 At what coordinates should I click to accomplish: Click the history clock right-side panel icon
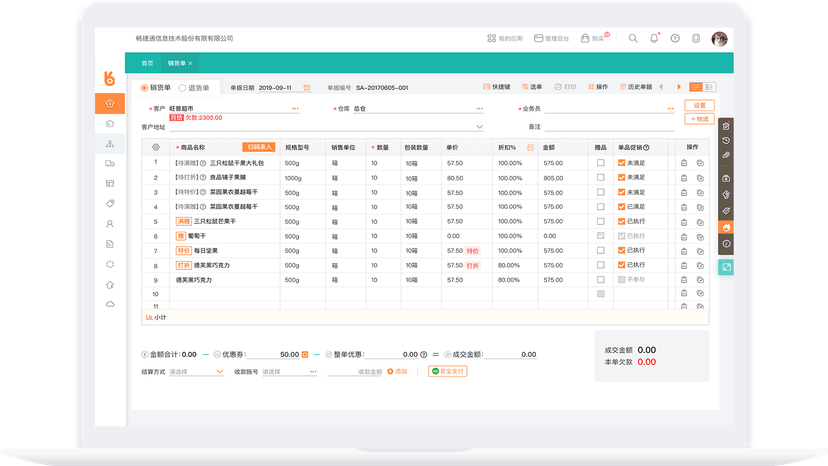point(726,141)
